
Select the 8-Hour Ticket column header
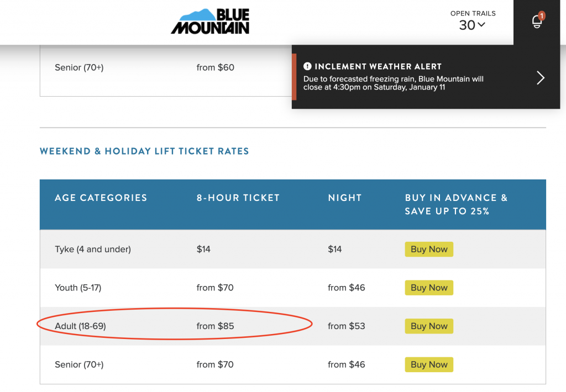point(238,198)
